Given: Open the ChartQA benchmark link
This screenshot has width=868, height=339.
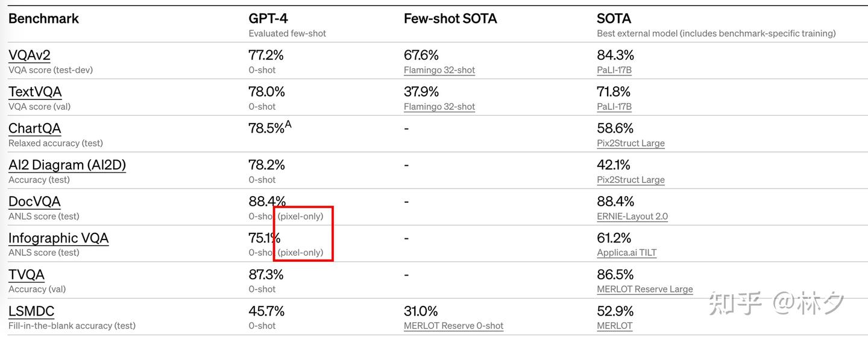Looking at the screenshot, I should (34, 128).
